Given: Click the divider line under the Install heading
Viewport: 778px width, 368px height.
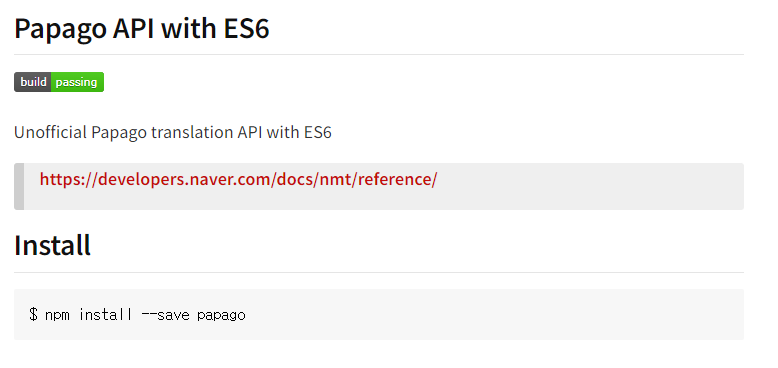Looking at the screenshot, I should (x=379, y=272).
